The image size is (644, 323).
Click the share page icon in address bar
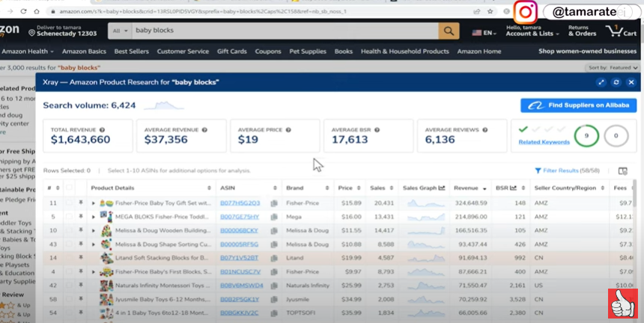[476, 11]
